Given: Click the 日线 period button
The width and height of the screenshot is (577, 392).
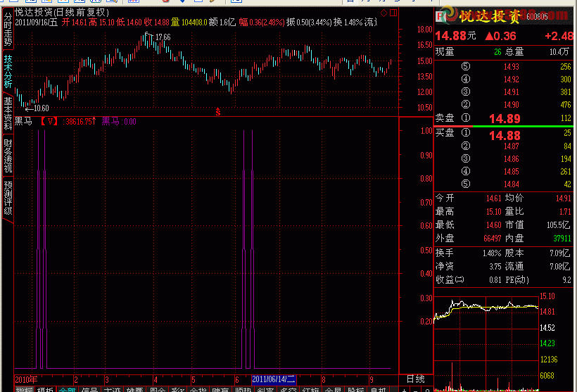Looking at the screenshot, I should coord(415,379).
